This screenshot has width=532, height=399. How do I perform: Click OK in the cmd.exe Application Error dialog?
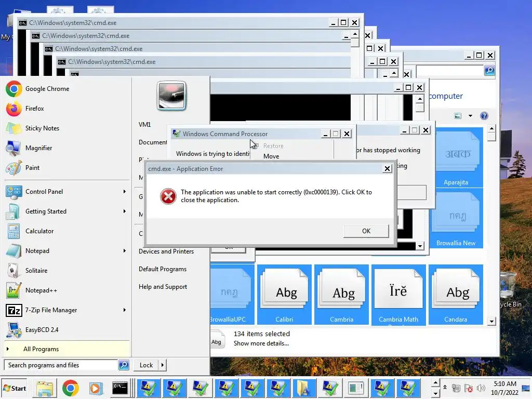pos(366,231)
